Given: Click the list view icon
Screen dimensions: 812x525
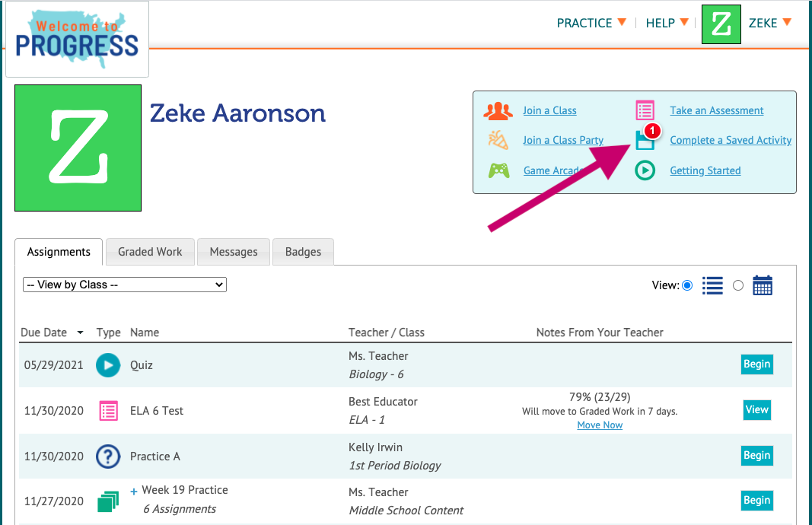Looking at the screenshot, I should (x=712, y=285).
